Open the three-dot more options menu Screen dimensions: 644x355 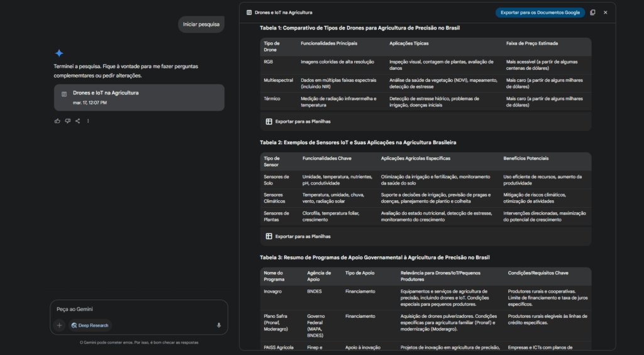[88, 121]
